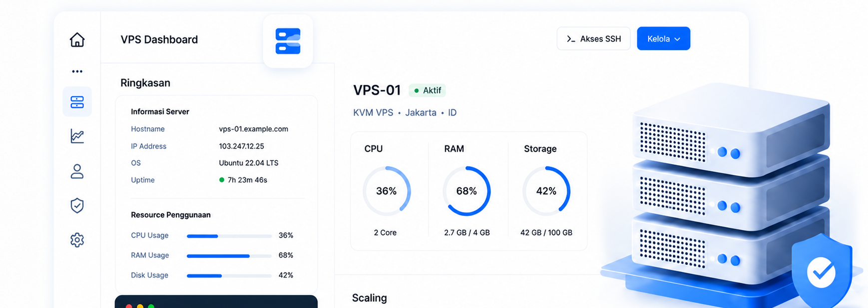Image resolution: width=868 pixels, height=308 pixels.
Task: Click the RAM 68% circular gauge
Action: click(x=466, y=191)
